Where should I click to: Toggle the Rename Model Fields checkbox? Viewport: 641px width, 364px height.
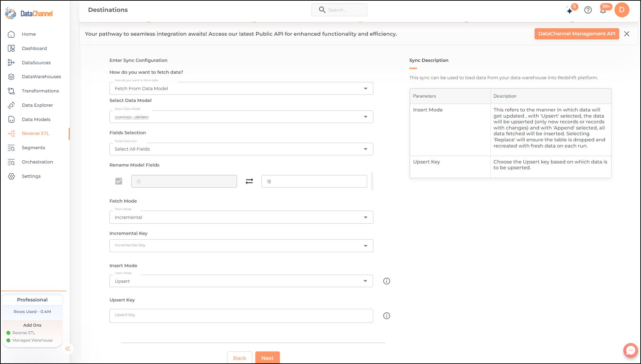pyautogui.click(x=119, y=181)
